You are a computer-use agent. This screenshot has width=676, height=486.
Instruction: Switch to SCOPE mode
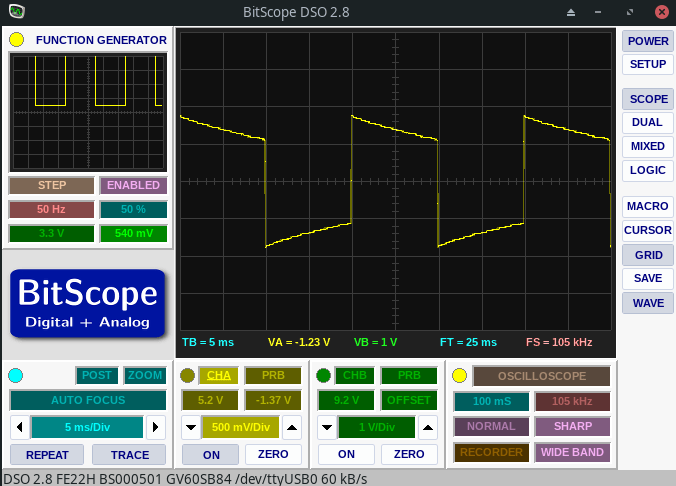[x=648, y=99]
